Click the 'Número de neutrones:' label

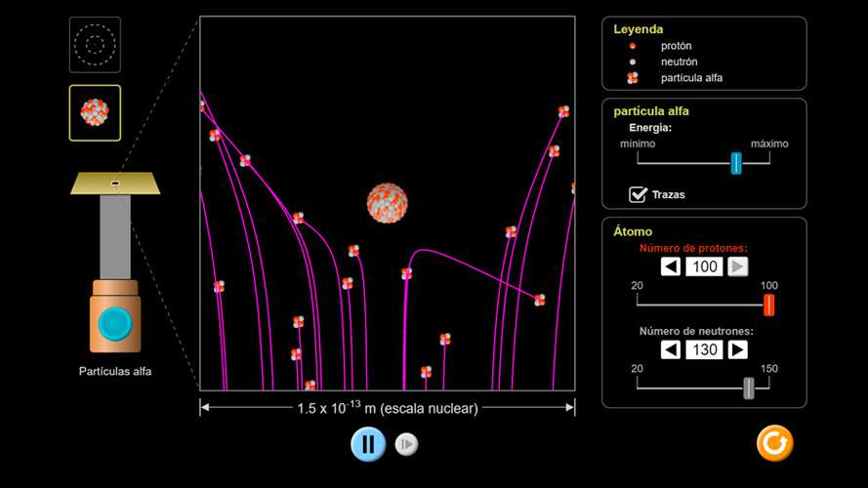[x=696, y=332]
